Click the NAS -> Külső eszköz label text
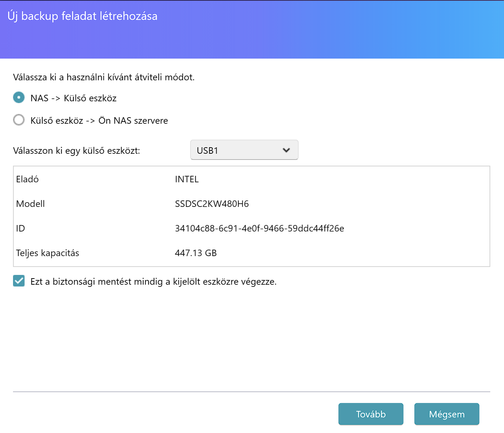 click(x=73, y=98)
